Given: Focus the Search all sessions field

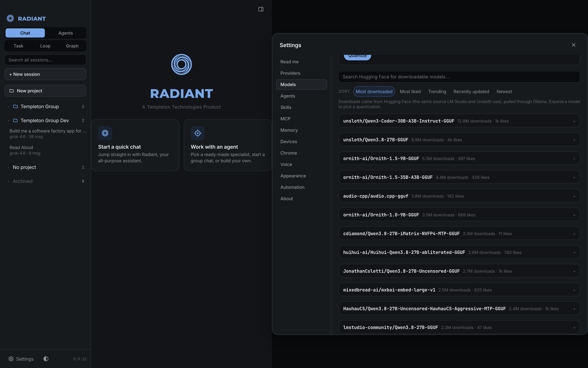Looking at the screenshot, I should click(45, 60).
